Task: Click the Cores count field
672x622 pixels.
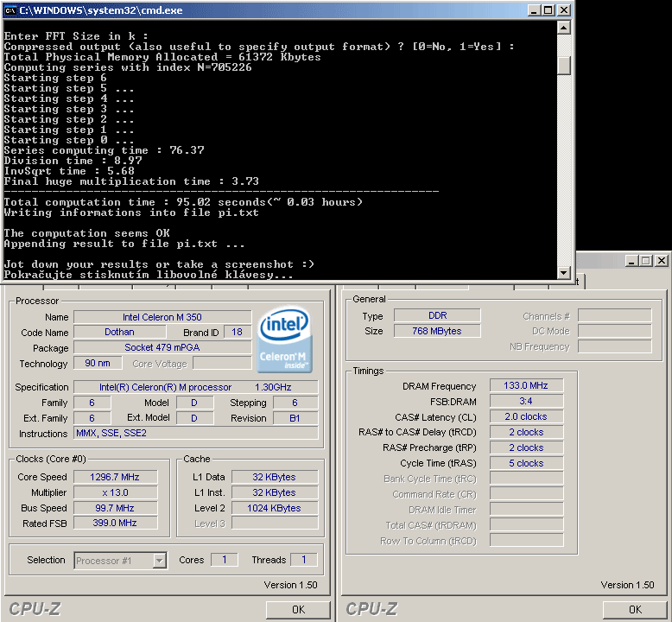Action: tap(224, 560)
